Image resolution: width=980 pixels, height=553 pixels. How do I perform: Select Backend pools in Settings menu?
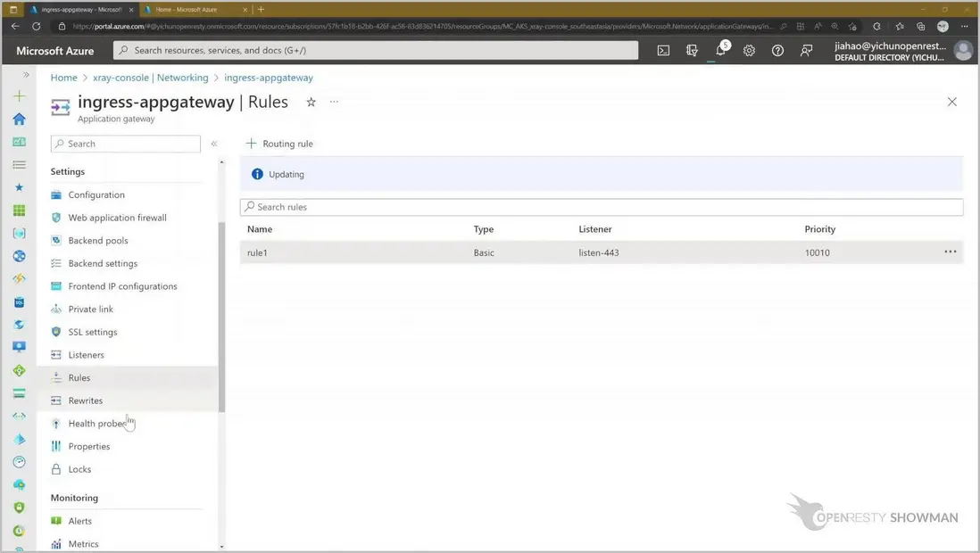[98, 241]
